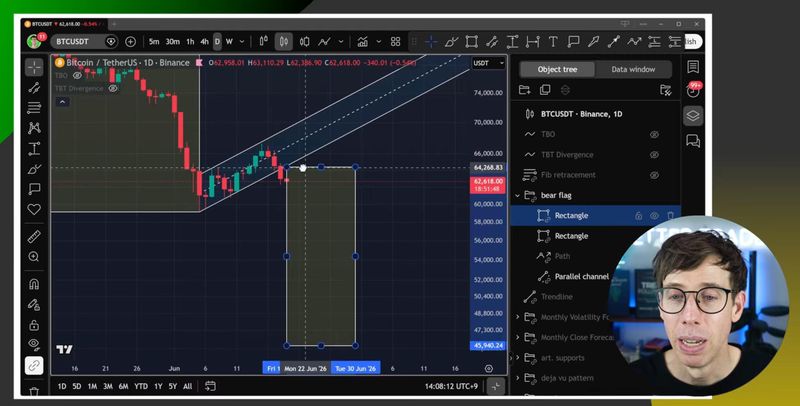Open the Fibonacci tools in left sidebar

pos(34,108)
